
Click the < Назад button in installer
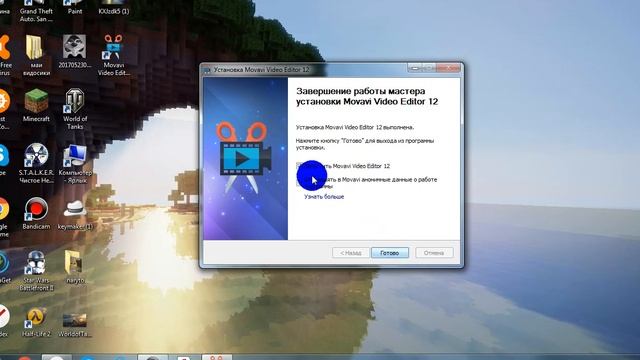tap(351, 253)
